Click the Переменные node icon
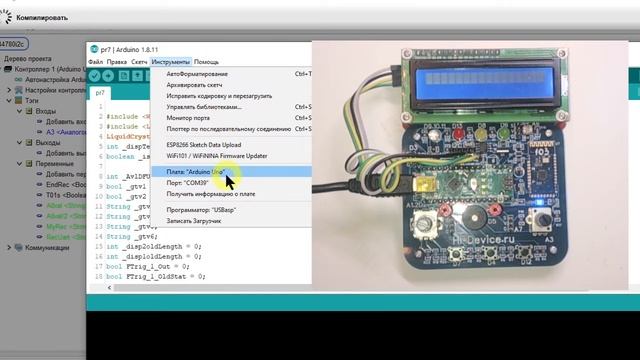The height and width of the screenshot is (360, 640). tap(29, 164)
